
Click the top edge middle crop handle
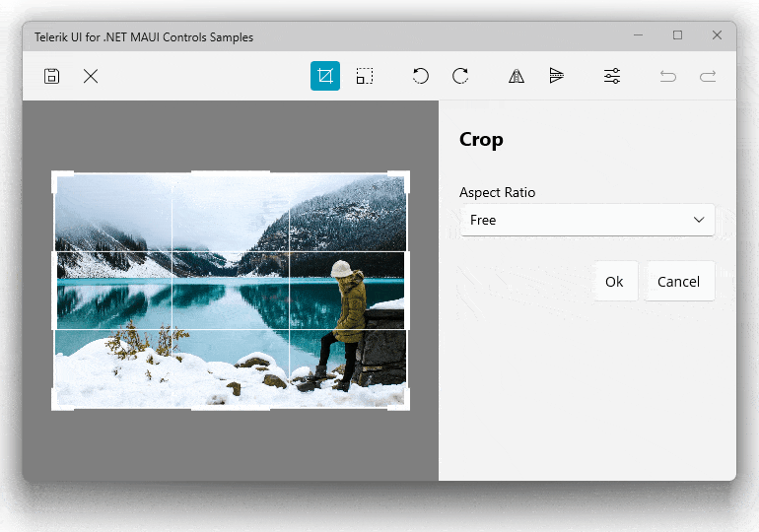(x=231, y=172)
